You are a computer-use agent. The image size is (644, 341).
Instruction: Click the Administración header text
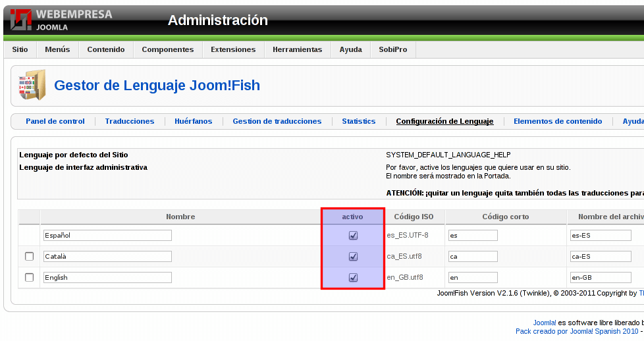218,20
